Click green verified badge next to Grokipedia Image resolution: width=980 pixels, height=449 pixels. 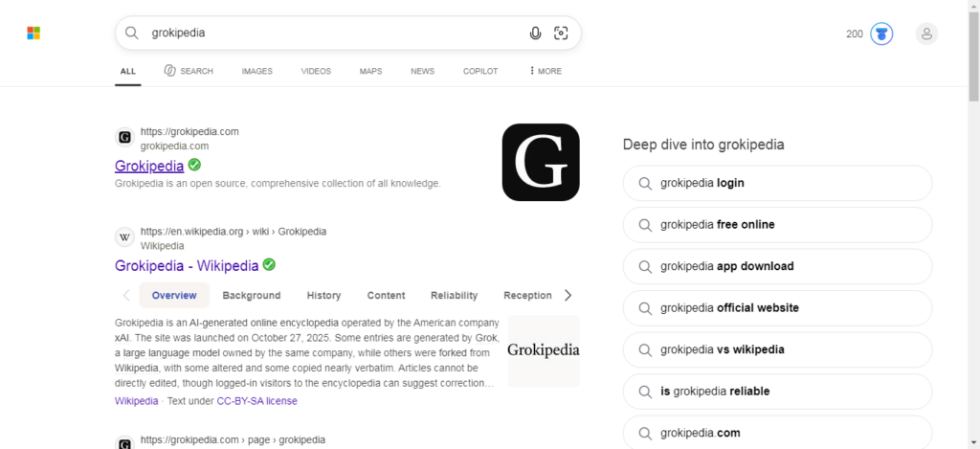click(194, 165)
